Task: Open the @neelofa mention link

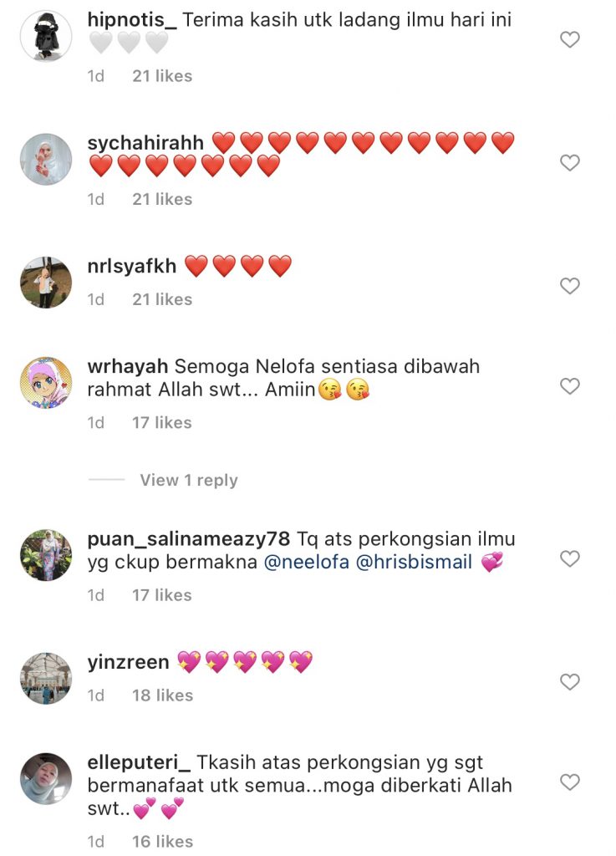Action: (x=307, y=562)
